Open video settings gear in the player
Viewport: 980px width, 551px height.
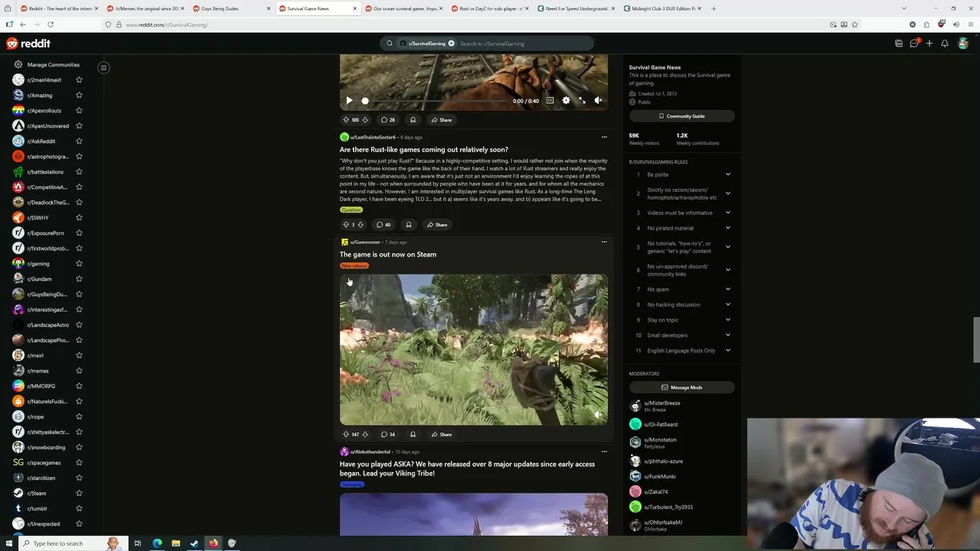click(566, 100)
